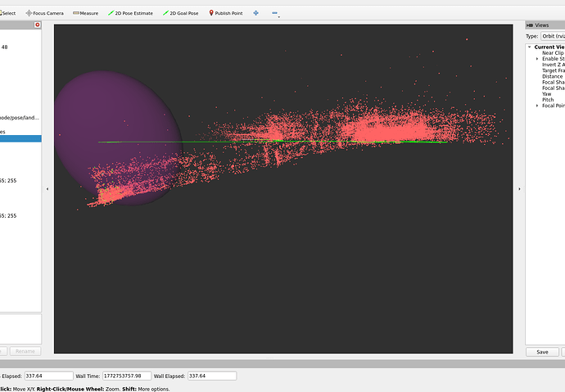This screenshot has height=392, width=565.
Task: Select the Distance property in Views tree
Action: point(552,77)
